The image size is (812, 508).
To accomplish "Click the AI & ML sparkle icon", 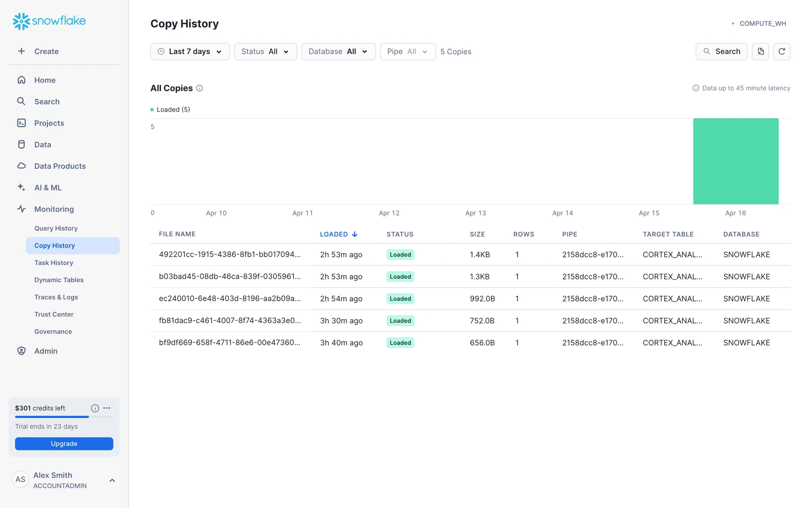I will coord(21,187).
